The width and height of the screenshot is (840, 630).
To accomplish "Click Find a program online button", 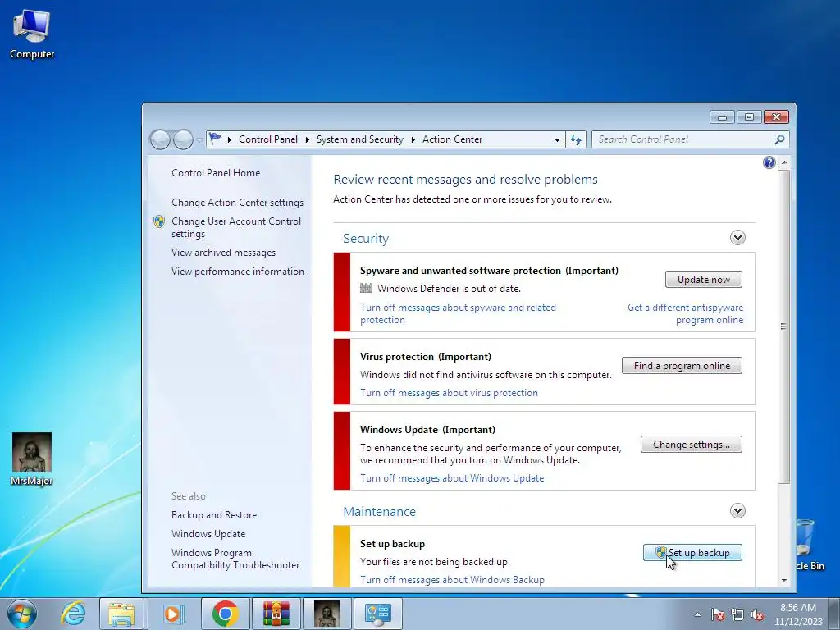I will pyautogui.click(x=682, y=365).
